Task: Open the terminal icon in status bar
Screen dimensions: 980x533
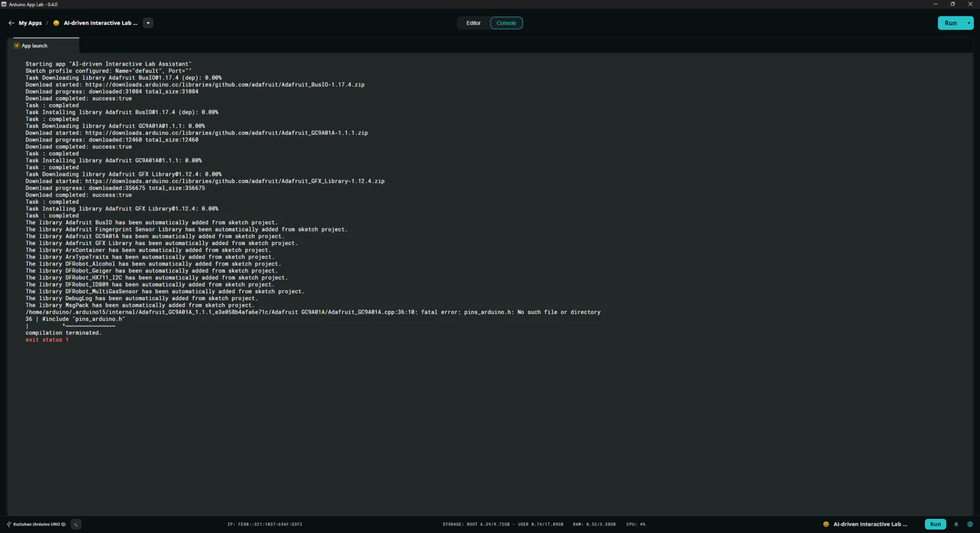Action: click(x=76, y=524)
